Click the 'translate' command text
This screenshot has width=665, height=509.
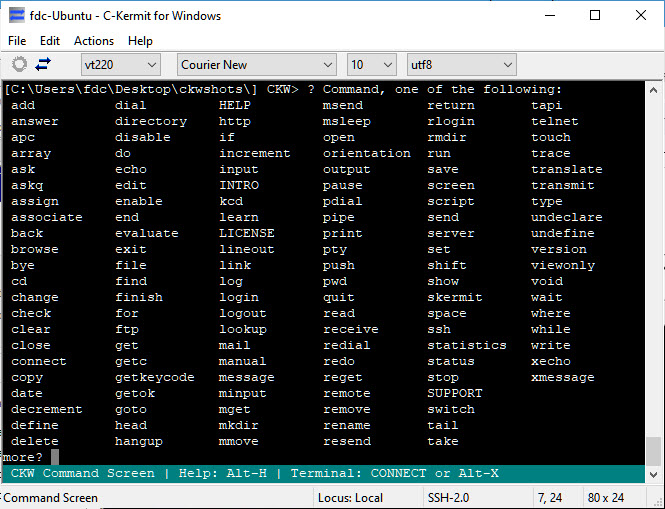(567, 169)
